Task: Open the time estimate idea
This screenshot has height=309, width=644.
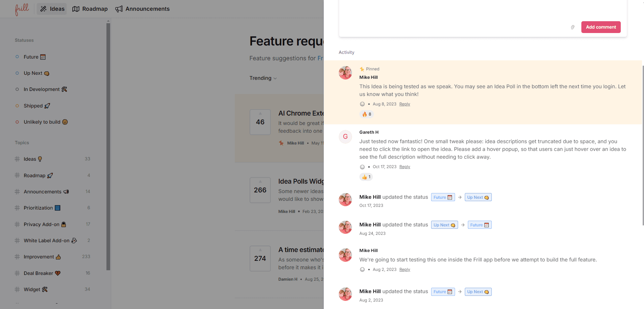Action: (x=301, y=250)
